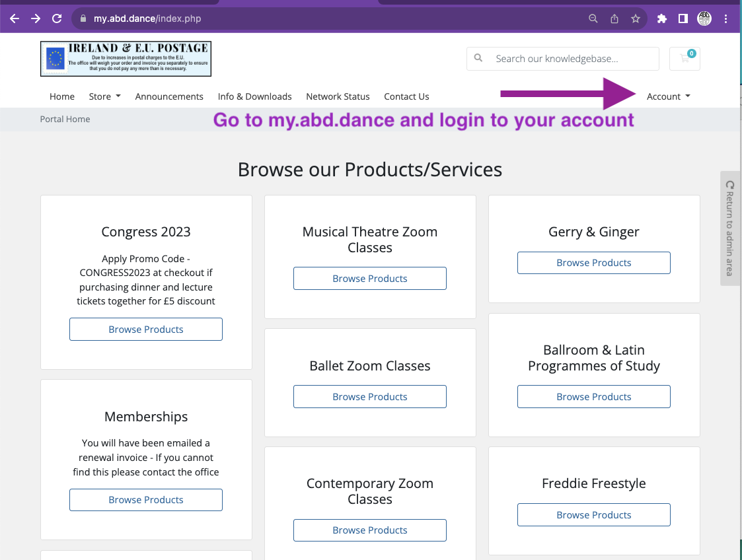Screen dimensions: 742x560
Task: Click the browser forward arrow
Action: [x=36, y=18]
